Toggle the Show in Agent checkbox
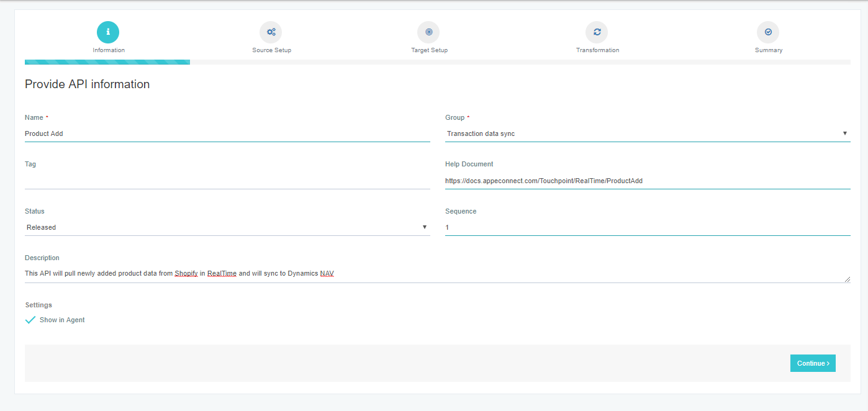Viewport: 868px width, 411px height. (x=30, y=320)
